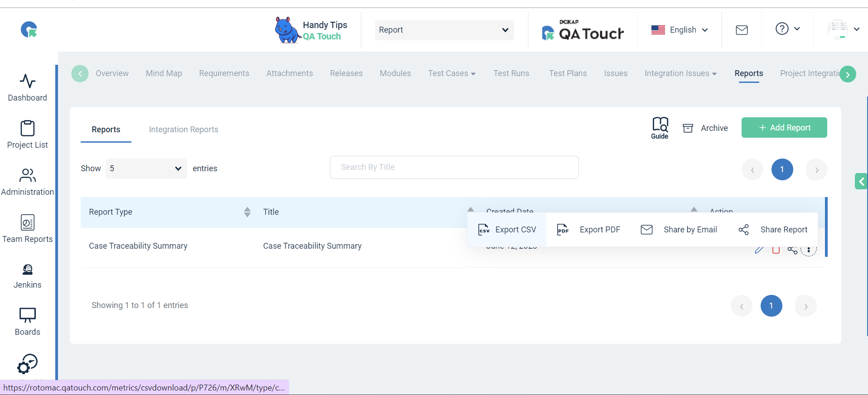Click the Case Traceability Summary report type cell
The width and height of the screenshot is (868, 395).
pyautogui.click(x=138, y=246)
